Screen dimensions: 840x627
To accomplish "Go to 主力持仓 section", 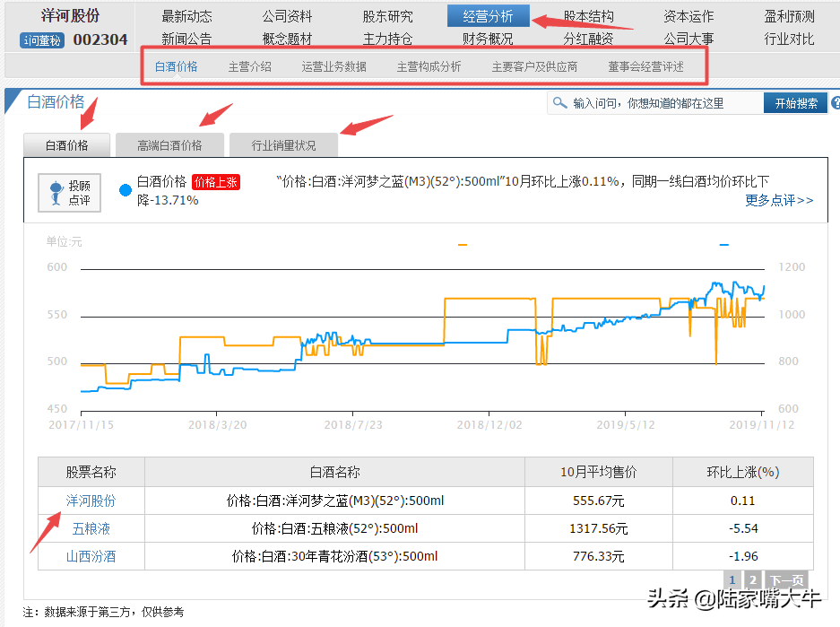I will point(387,39).
